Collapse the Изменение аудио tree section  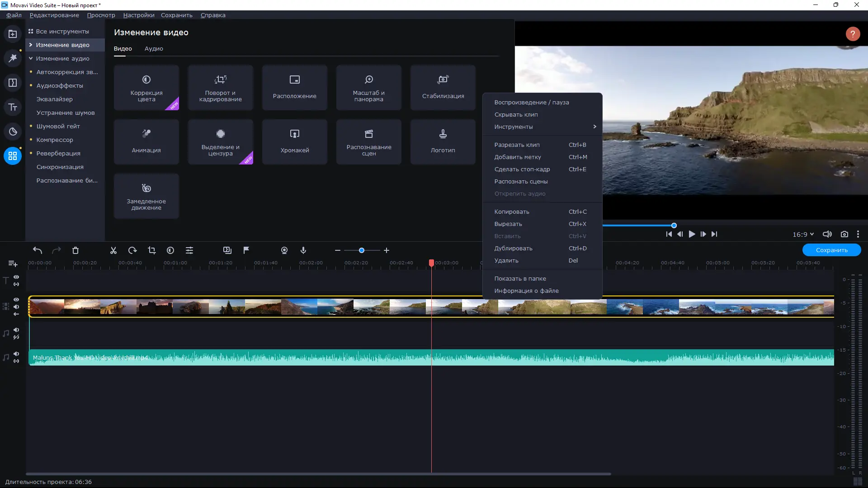click(x=31, y=58)
